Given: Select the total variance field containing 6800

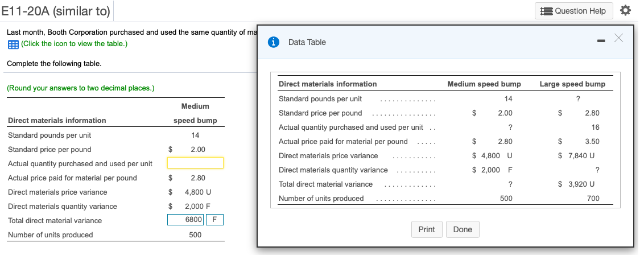Looking at the screenshot, I should (185, 220).
